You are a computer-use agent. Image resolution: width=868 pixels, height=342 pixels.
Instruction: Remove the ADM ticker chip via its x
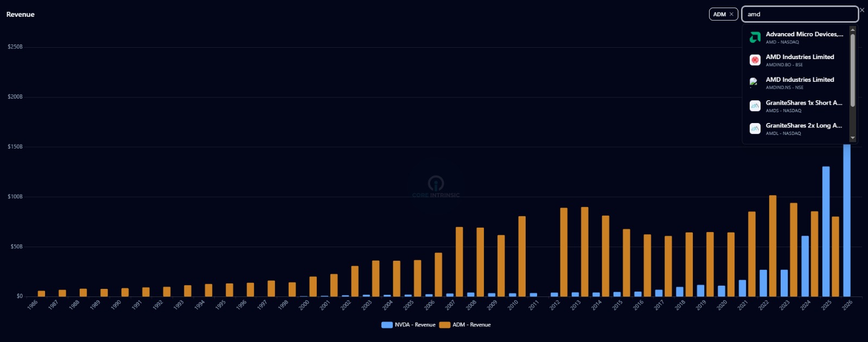(731, 14)
